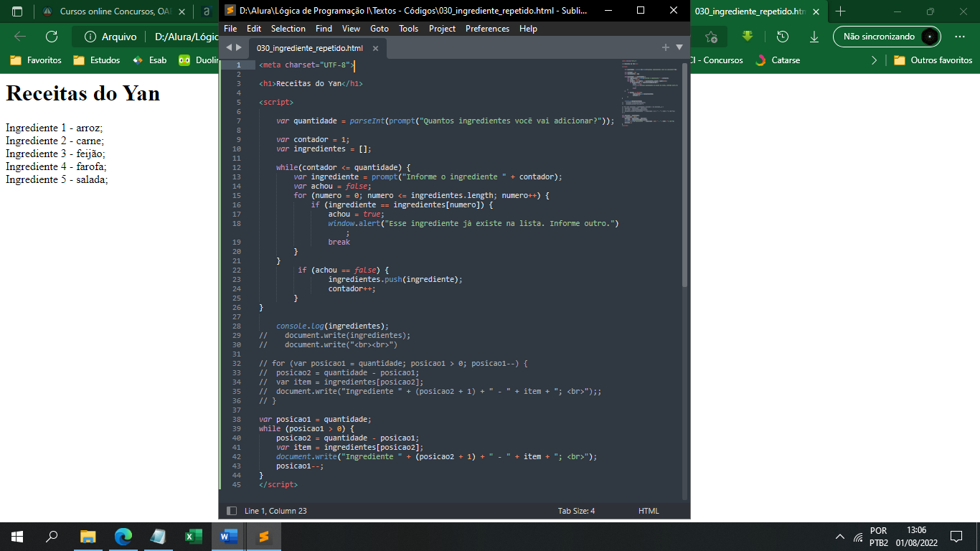Screen dimensions: 980x551
Task: Click the Sublime minimap code preview
Action: 649,93
